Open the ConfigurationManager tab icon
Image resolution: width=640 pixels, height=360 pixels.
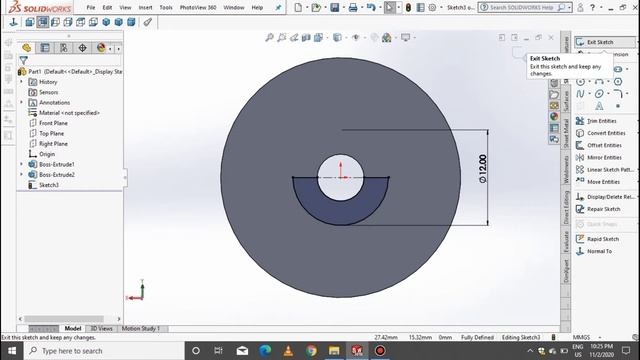coord(64,48)
